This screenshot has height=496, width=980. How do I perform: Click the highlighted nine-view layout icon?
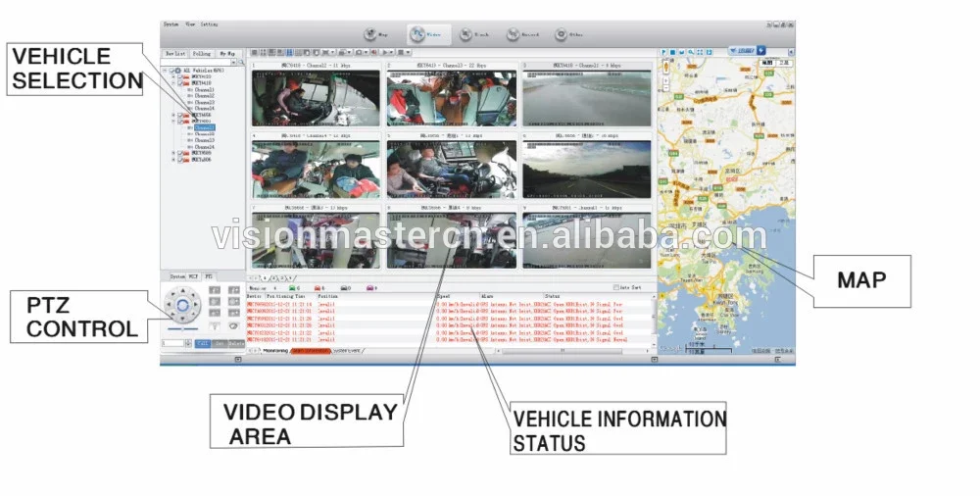(x=289, y=53)
